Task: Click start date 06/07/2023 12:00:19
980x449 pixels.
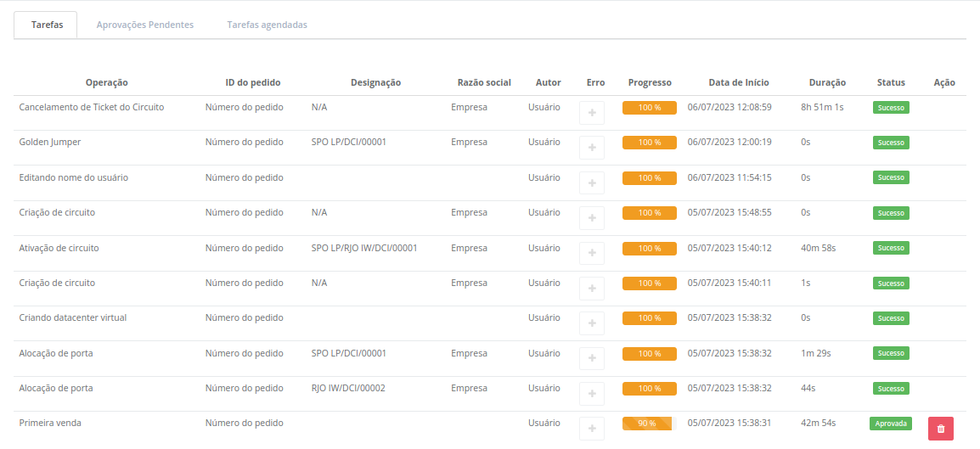Action: pyautogui.click(x=729, y=143)
